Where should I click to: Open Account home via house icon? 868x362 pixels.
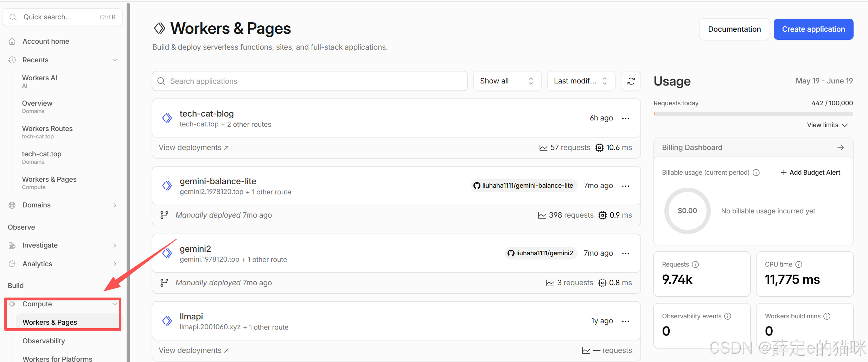12,41
